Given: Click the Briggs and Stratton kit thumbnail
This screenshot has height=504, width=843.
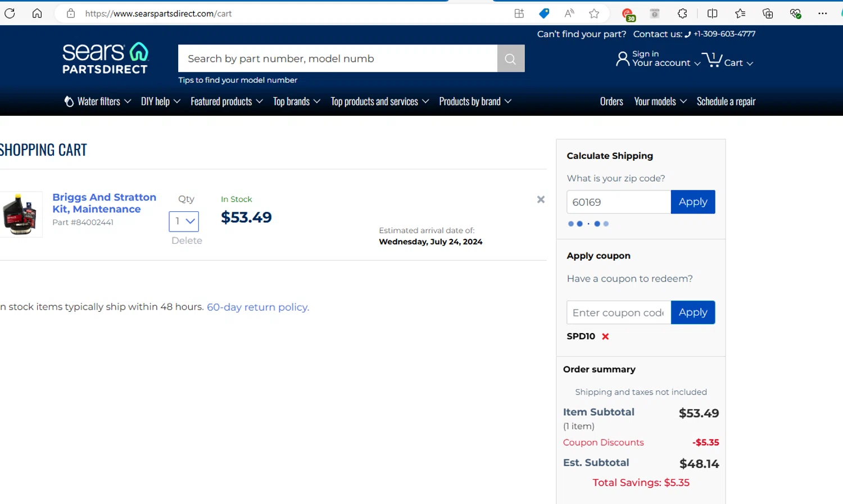Looking at the screenshot, I should pyautogui.click(x=21, y=214).
